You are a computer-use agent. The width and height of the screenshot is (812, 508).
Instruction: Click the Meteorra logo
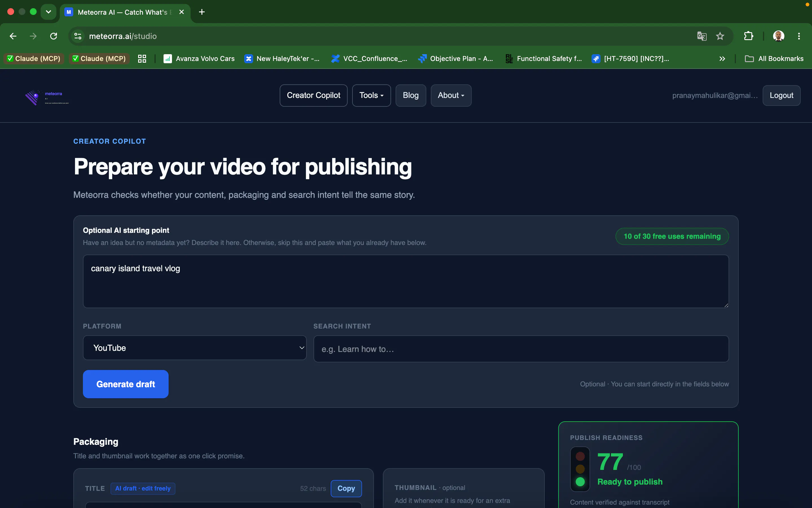click(47, 97)
